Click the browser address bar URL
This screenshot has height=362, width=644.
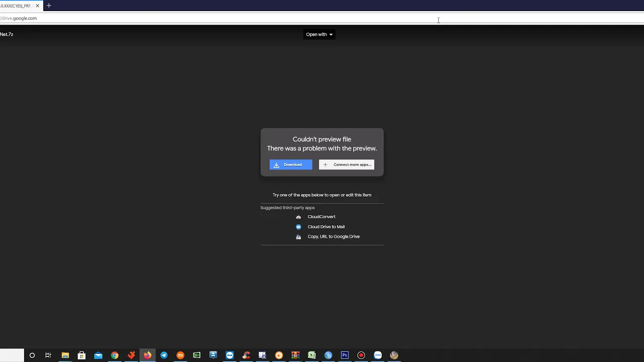click(x=19, y=18)
